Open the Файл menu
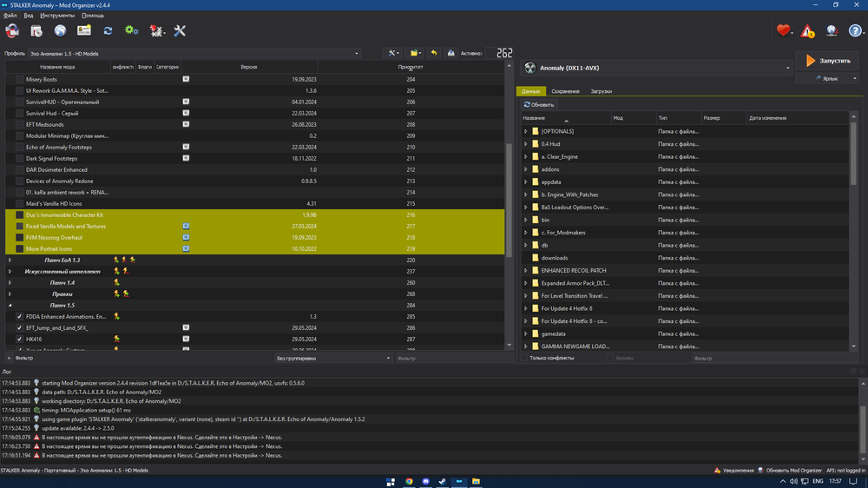 (x=10, y=16)
